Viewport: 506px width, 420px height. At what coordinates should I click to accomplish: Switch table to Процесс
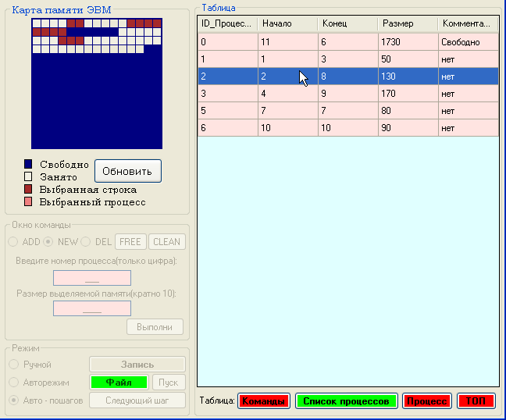[x=427, y=401]
